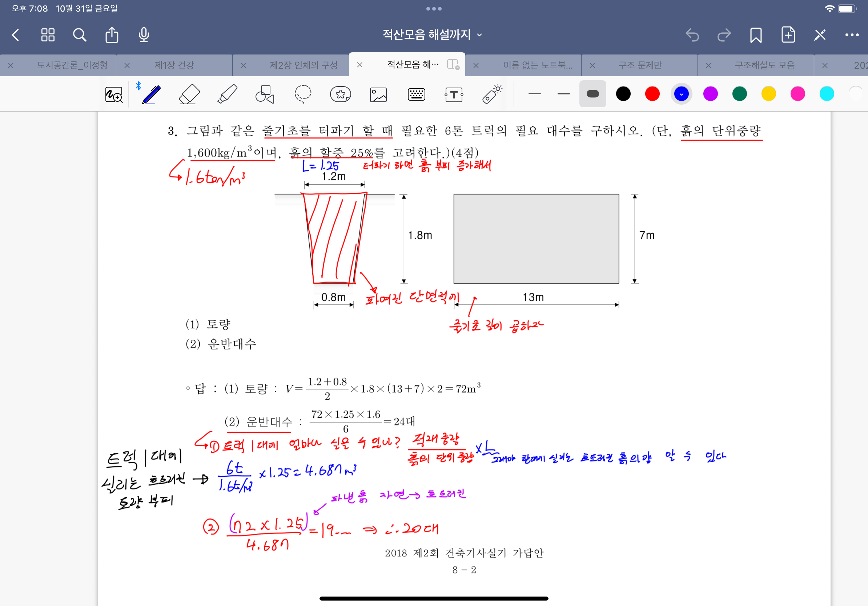The width and height of the screenshot is (868, 606).
Task: Open the Zoom writing window tool
Action: [113, 94]
